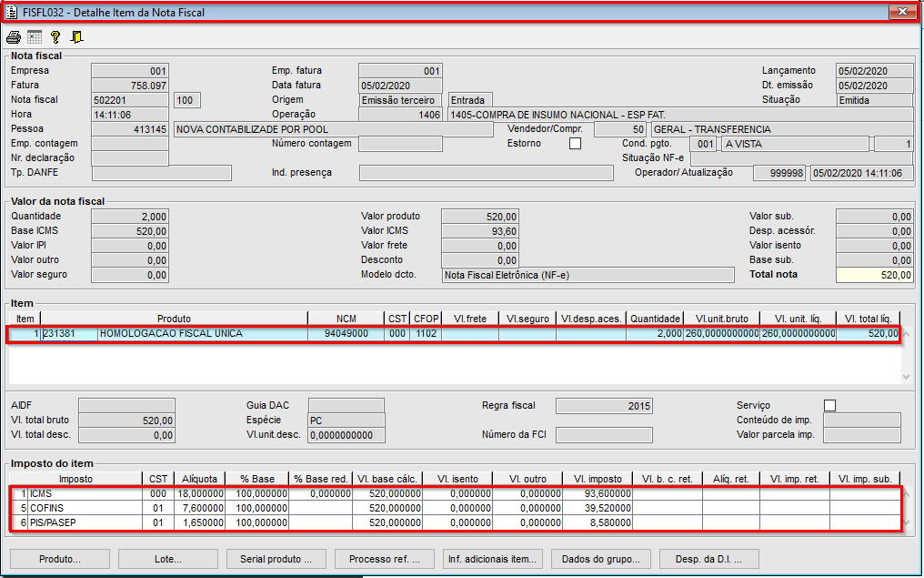Viewport: 924px width, 578px height.
Task: Click the Imposto do item grid scroll-down arrow
Action: (x=907, y=522)
